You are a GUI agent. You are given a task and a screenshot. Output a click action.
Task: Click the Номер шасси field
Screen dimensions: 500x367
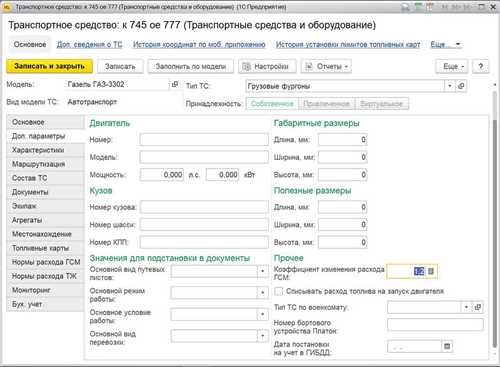(x=204, y=225)
